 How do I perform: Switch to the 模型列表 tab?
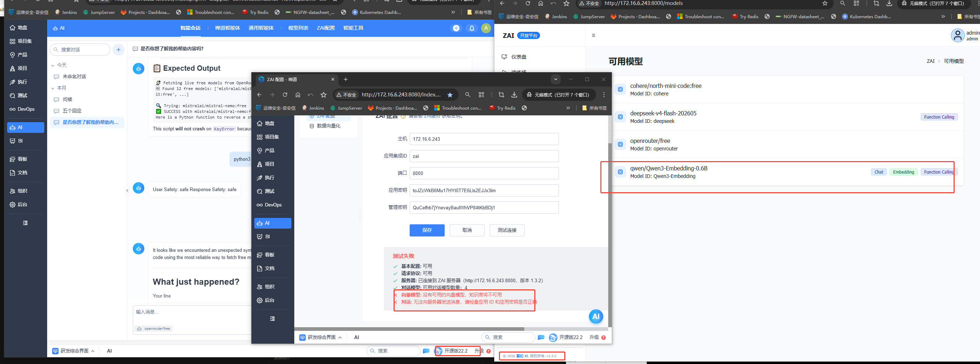click(x=298, y=28)
